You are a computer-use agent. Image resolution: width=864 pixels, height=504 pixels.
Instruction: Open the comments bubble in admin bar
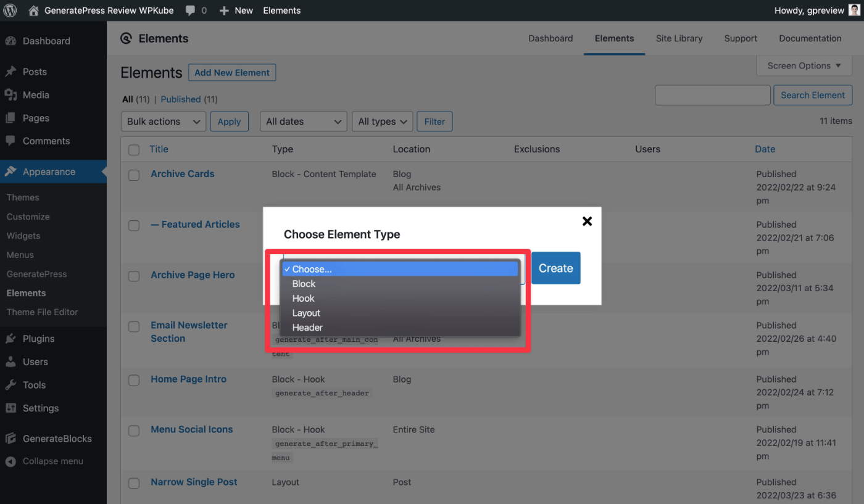tap(191, 10)
